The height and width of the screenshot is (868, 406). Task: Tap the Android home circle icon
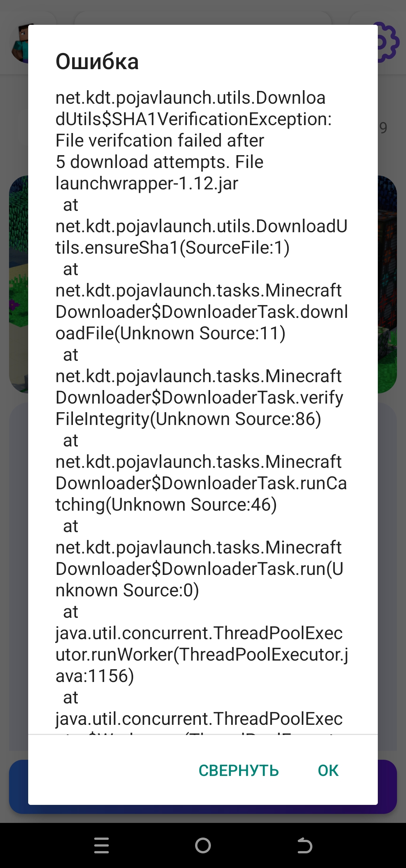coord(203,845)
